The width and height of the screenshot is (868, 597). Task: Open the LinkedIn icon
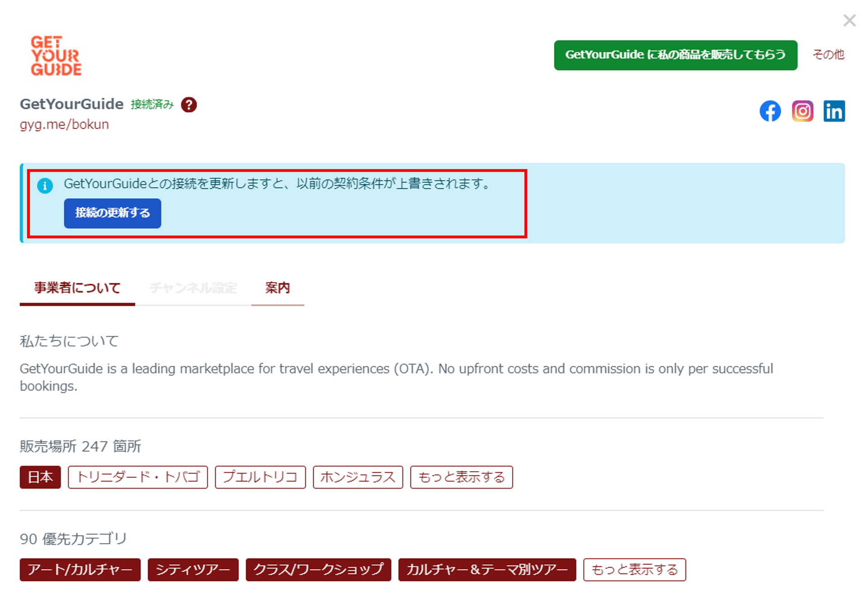tap(834, 111)
